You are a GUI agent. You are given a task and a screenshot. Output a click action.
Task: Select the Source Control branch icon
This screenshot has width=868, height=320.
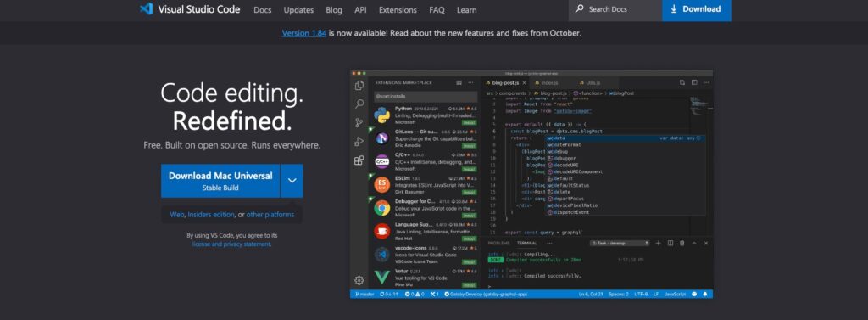pyautogui.click(x=359, y=122)
